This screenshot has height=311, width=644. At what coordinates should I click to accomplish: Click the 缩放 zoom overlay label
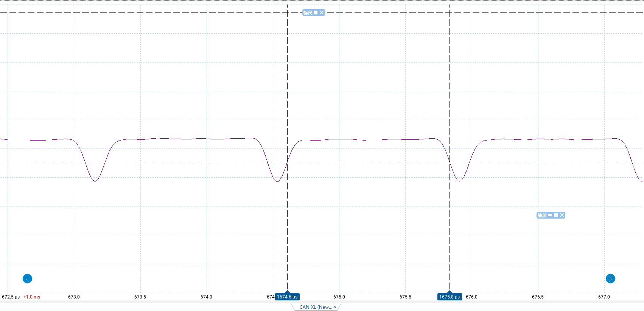(542, 215)
